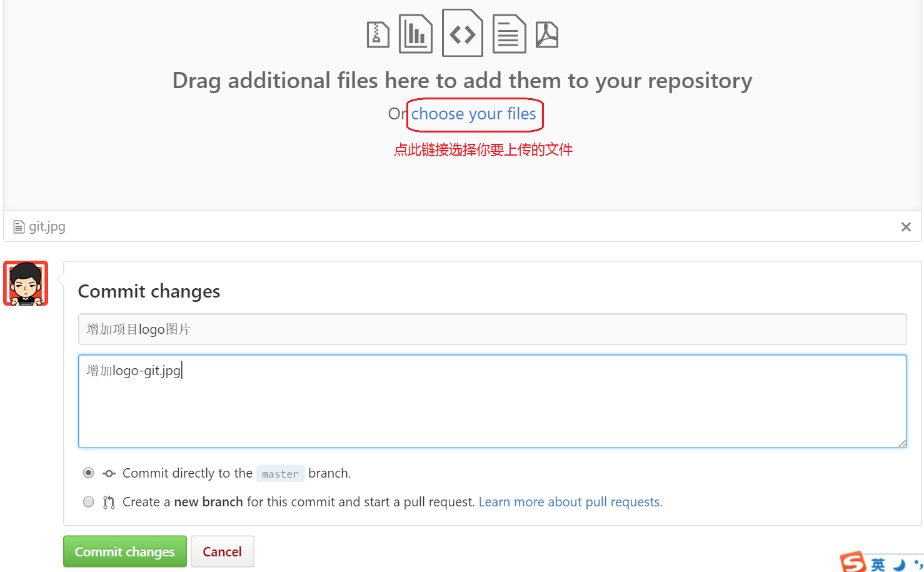Focus the commit summary title field
The width and height of the screenshot is (924, 572).
[492, 329]
